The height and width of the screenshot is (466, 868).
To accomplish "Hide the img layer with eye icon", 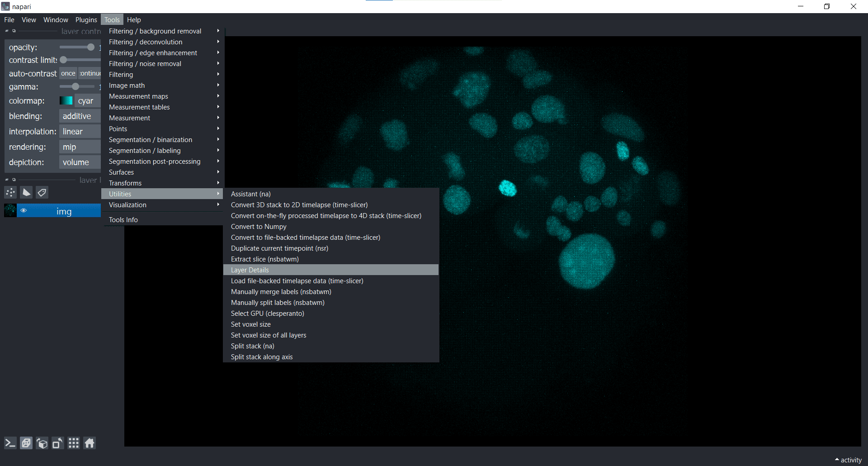I will click(x=24, y=211).
